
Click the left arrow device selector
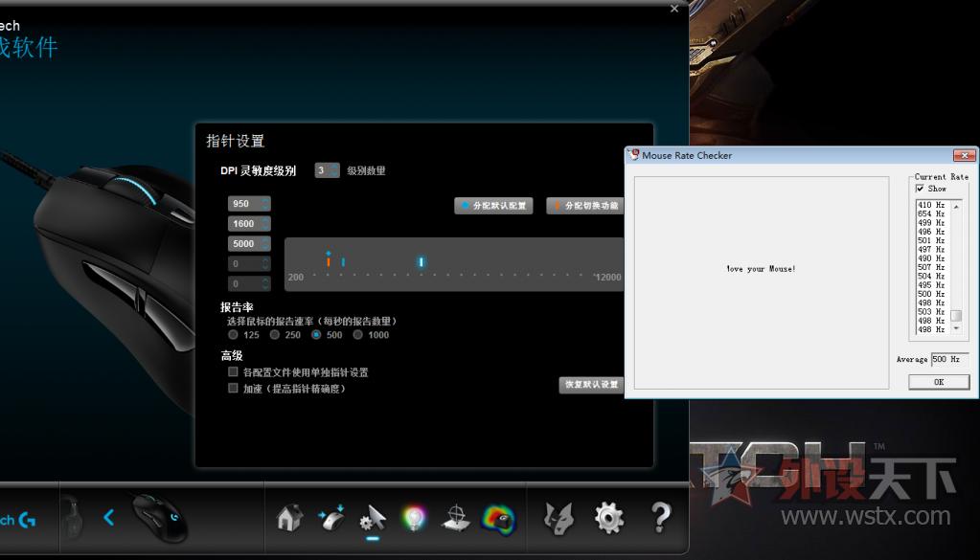click(x=108, y=518)
